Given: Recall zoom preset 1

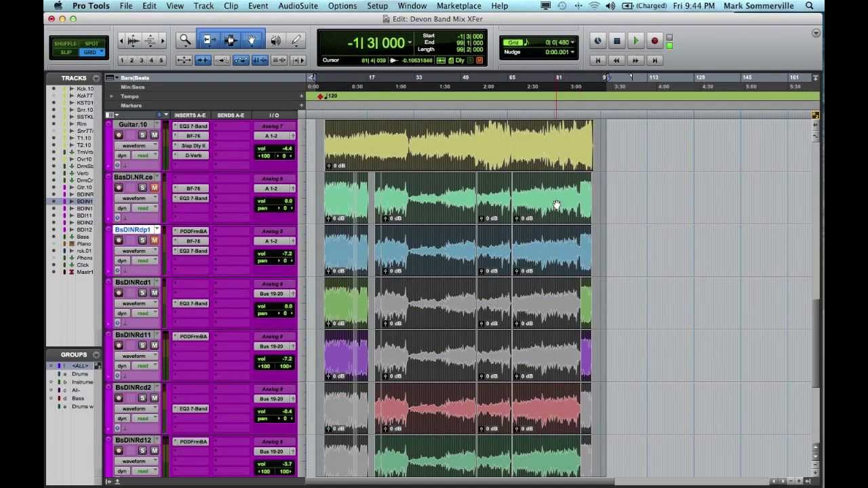Looking at the screenshot, I should click(123, 60).
